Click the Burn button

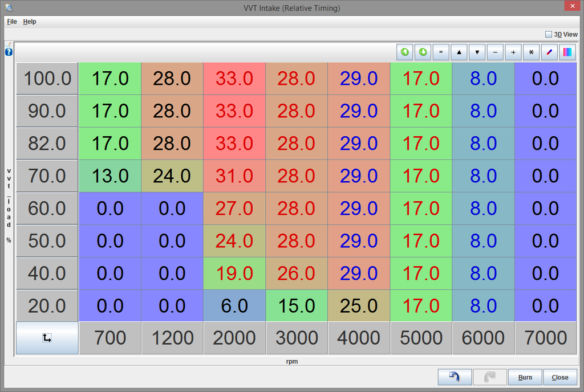525,377
